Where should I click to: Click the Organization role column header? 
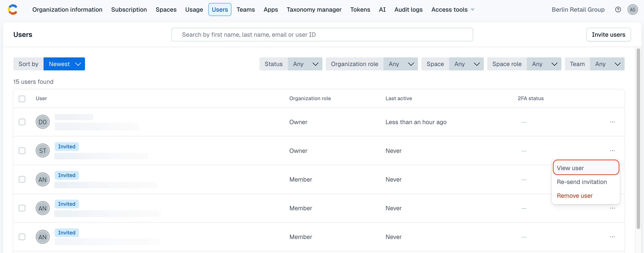[x=310, y=98]
